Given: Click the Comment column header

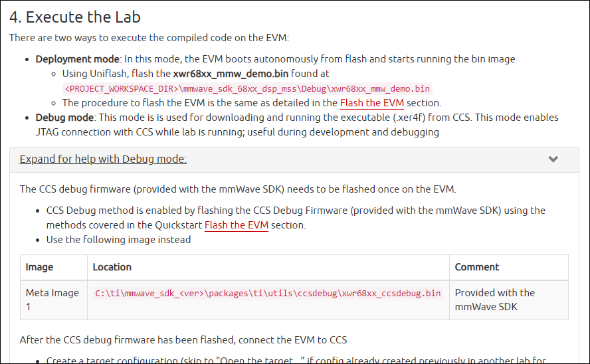Looking at the screenshot, I should [477, 267].
